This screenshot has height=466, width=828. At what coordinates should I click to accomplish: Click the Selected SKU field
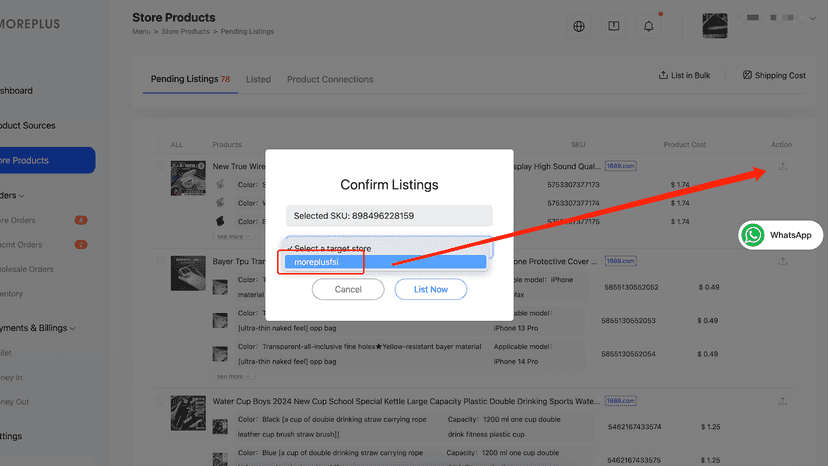coord(389,216)
